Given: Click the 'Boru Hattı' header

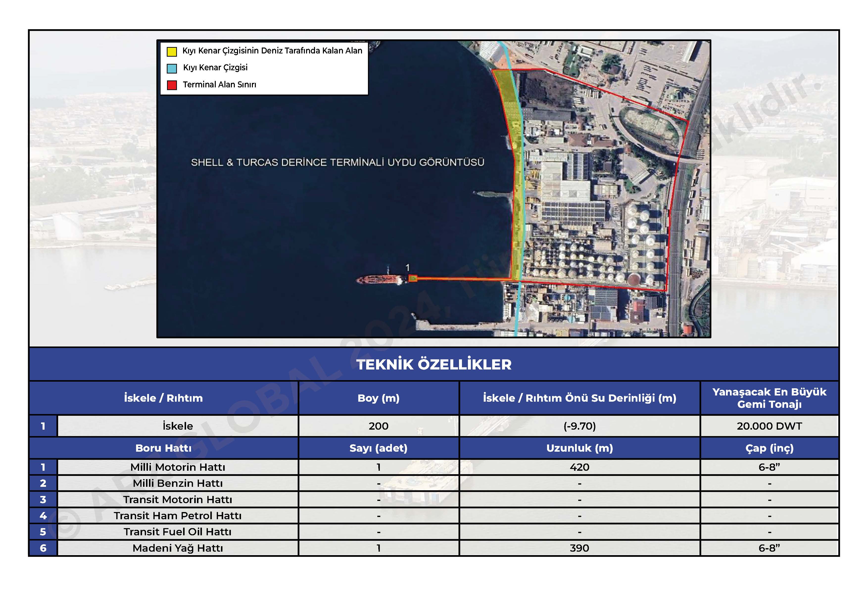Looking at the screenshot, I should [x=163, y=448].
